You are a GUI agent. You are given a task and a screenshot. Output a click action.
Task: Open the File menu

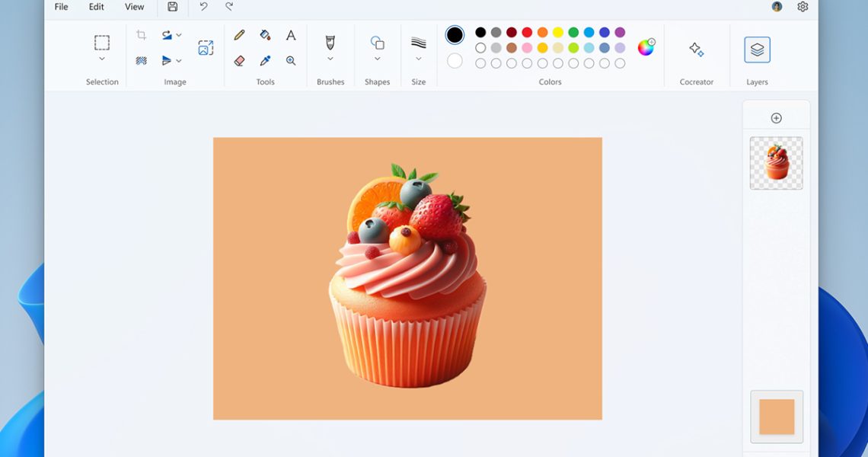point(62,7)
